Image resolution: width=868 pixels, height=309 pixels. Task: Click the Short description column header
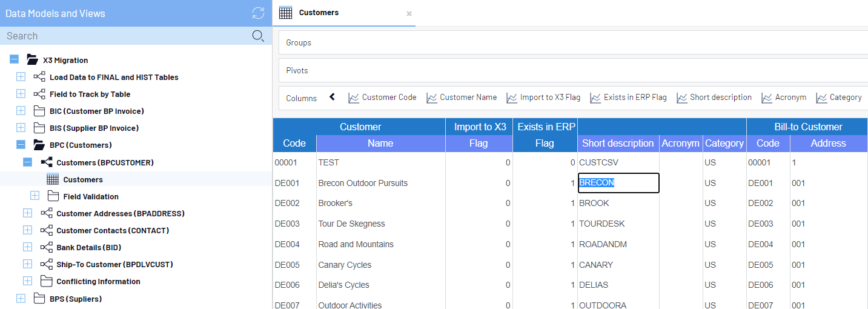(x=617, y=144)
